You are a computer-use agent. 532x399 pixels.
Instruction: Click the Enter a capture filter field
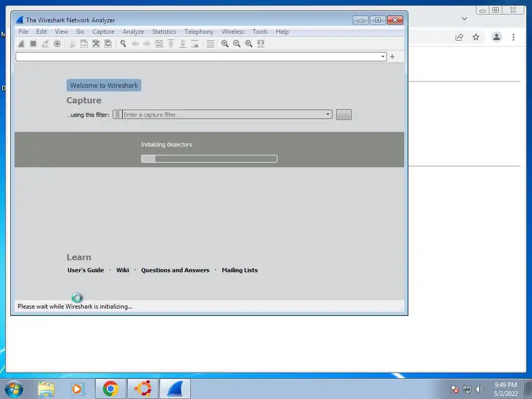point(223,115)
